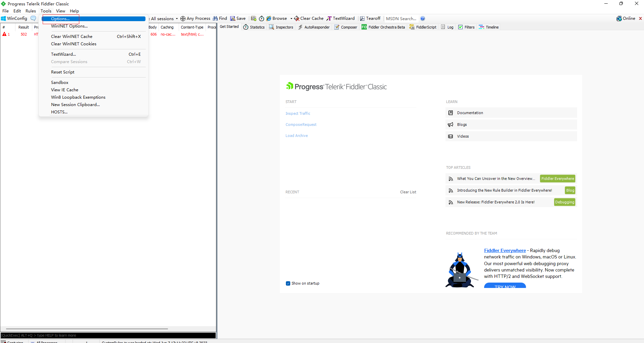Screen dimensions: 644x343
Task: Click RSS icon beside What You Can Uncover
Action: [451, 179]
